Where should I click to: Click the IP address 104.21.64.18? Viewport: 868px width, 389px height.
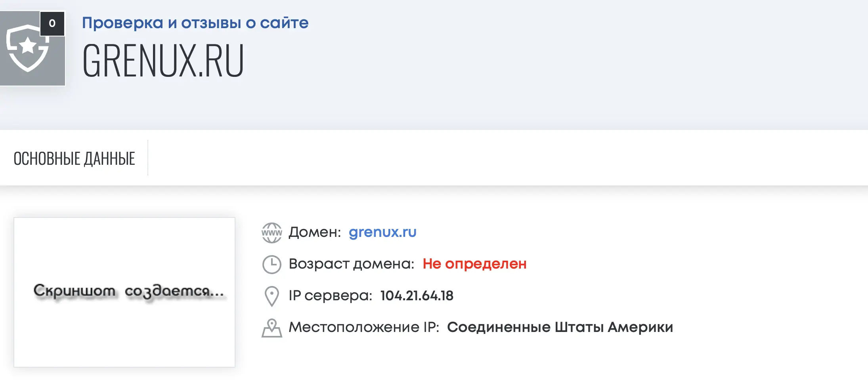tap(417, 296)
